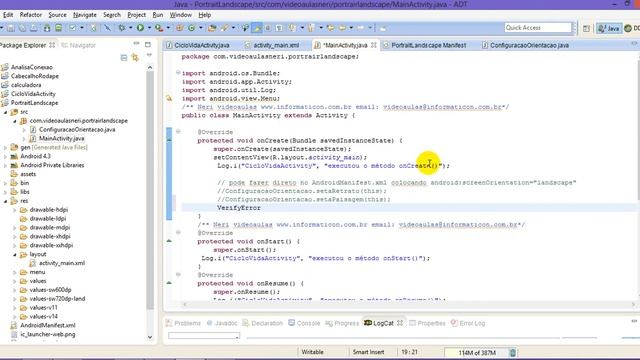Open the Source menu
This screenshot has width=640, height=360.
(x=57, y=15)
